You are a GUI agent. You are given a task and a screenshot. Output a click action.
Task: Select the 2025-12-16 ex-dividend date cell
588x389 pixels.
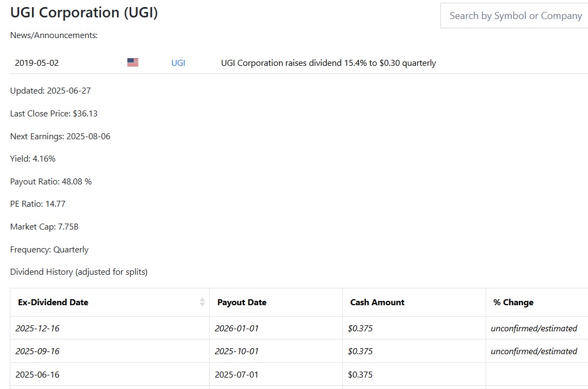click(38, 328)
